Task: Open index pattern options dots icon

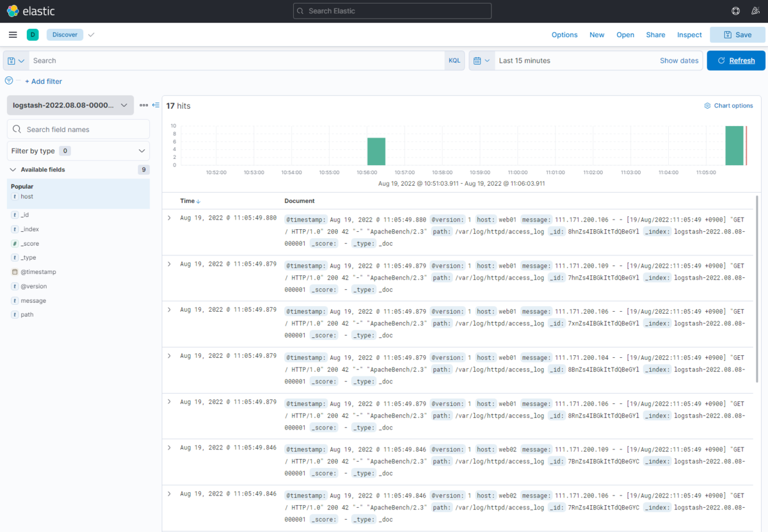Action: [143, 105]
